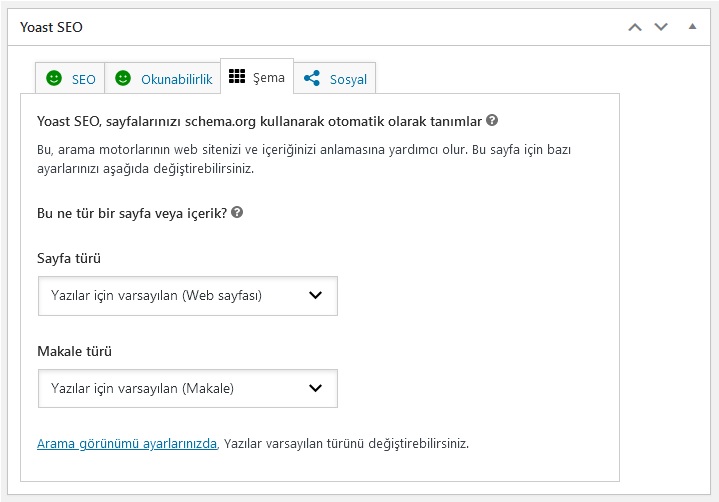
Task: Move Yoast SEO panel down with arrow
Action: tap(661, 27)
